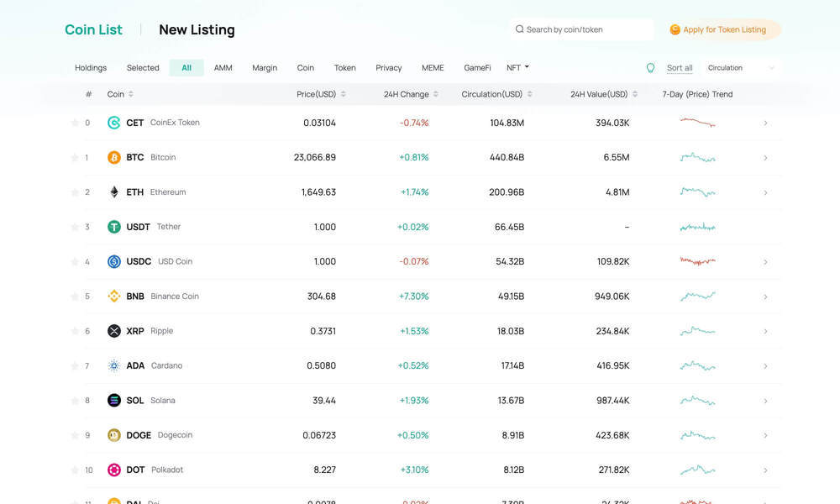Click the Sort all link
Image resolution: width=840 pixels, height=504 pixels.
tap(680, 68)
